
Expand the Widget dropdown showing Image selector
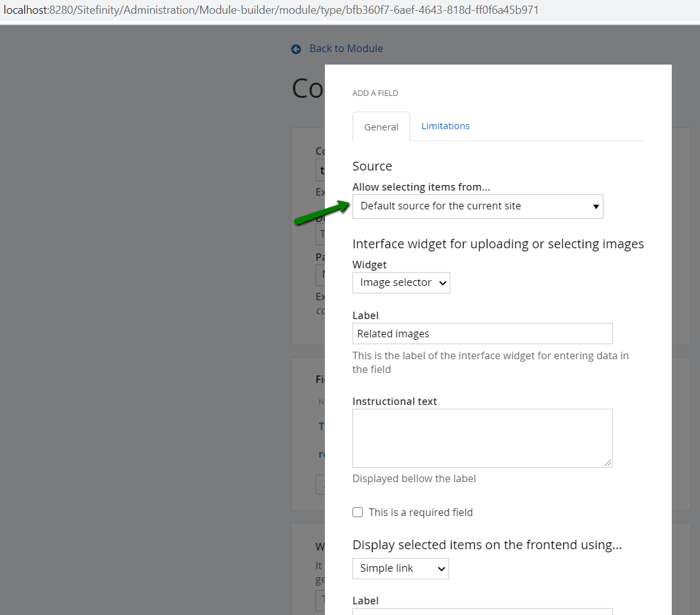[x=401, y=283]
